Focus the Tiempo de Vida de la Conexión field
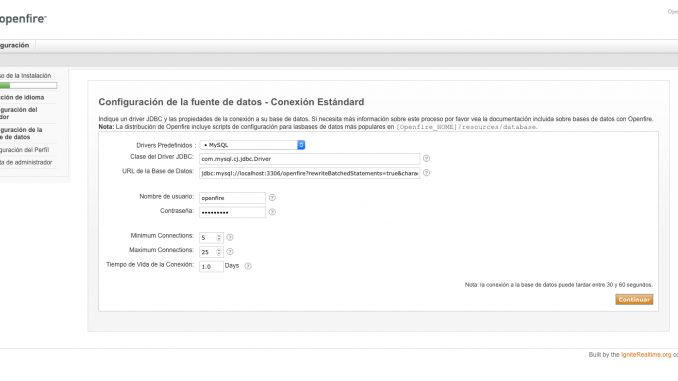 pos(211,266)
